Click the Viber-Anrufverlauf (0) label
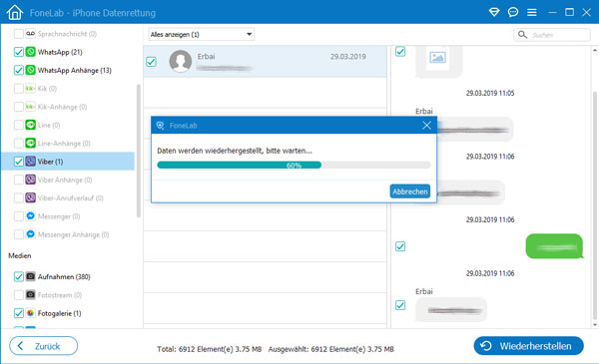The width and height of the screenshot is (599, 364). [70, 198]
